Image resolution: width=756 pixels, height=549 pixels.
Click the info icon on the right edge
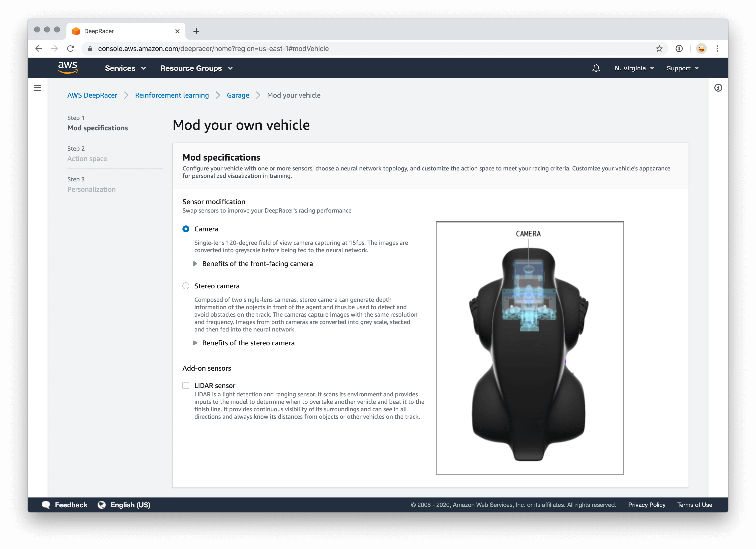[719, 88]
